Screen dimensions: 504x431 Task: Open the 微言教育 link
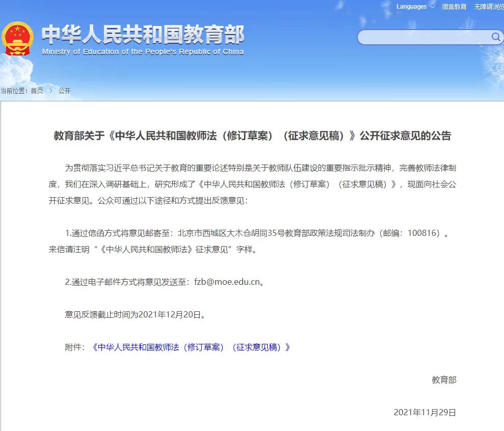[454, 7]
